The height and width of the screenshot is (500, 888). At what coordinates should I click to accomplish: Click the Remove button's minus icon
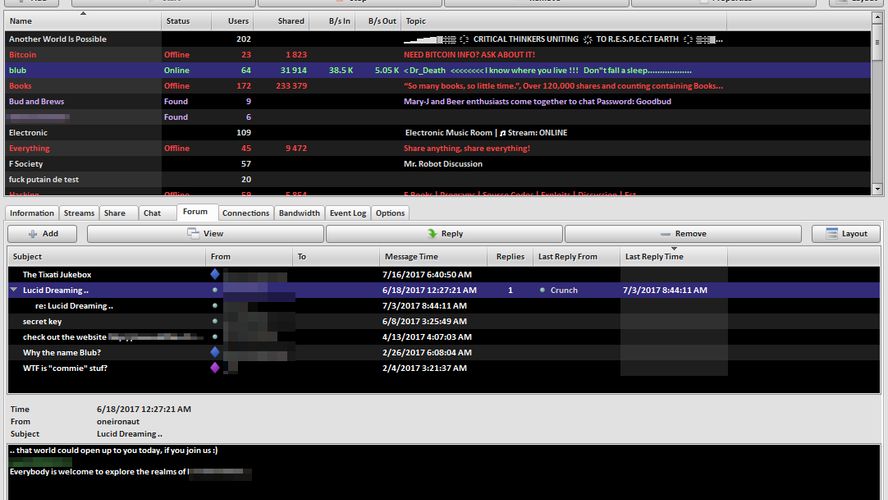[x=666, y=234]
